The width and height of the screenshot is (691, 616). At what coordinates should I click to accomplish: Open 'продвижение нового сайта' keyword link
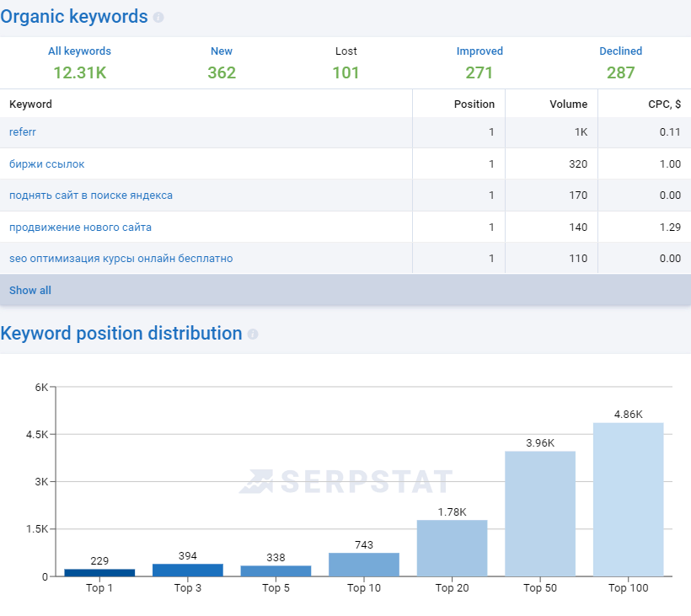[x=81, y=228]
